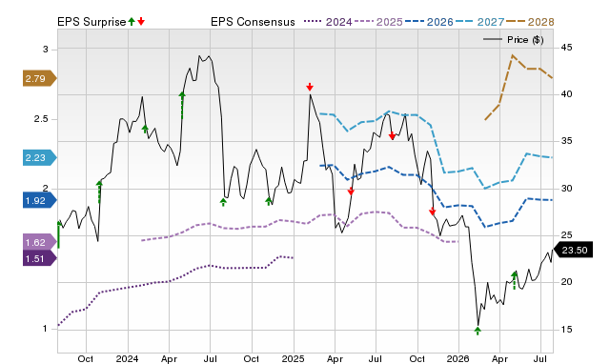Click the 1.51 dark purple value tag
The image size is (610, 364).
pos(39,258)
